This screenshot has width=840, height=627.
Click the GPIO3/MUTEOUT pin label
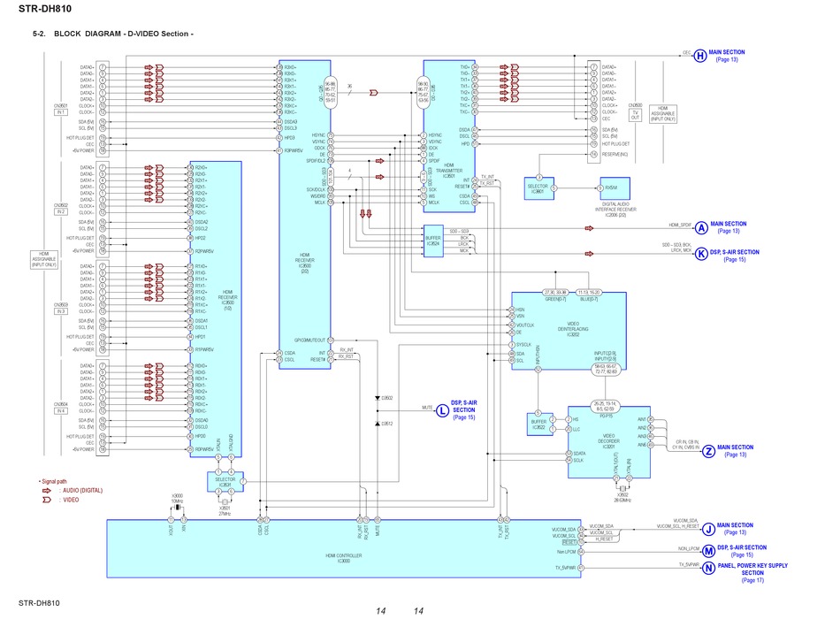309,340
